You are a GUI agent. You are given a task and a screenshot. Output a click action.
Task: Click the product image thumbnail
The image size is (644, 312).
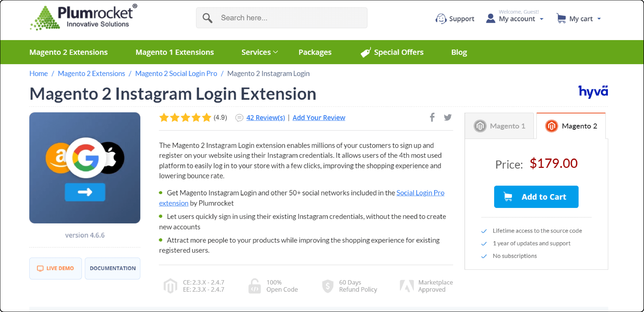(85, 168)
